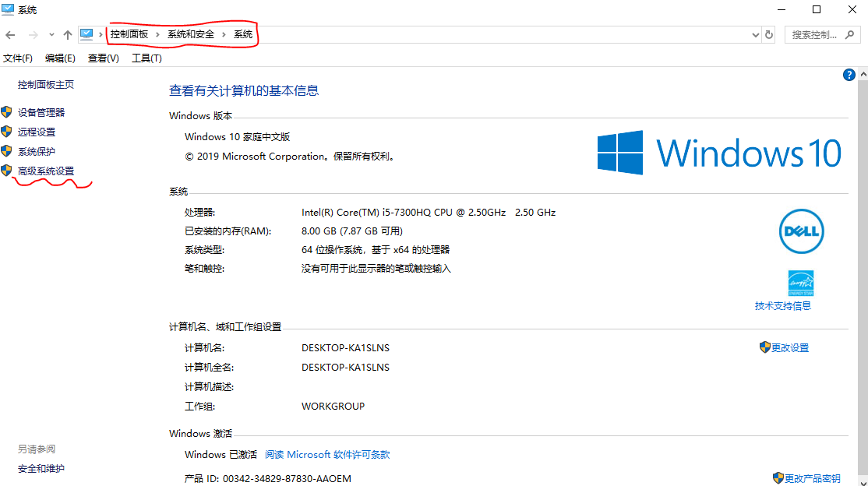Screen dimensions: 868x486
Task: Open 技术支持信息 link
Action: click(783, 305)
